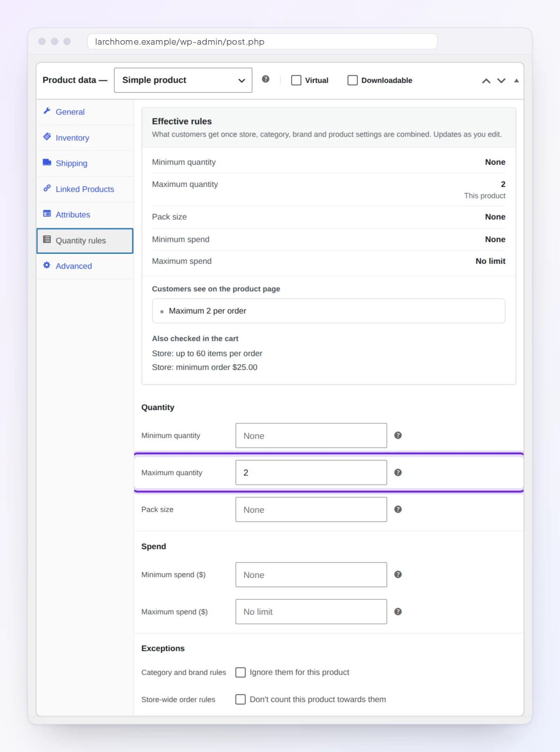Click the General wrench icon
This screenshot has height=752, width=560.
tap(47, 111)
